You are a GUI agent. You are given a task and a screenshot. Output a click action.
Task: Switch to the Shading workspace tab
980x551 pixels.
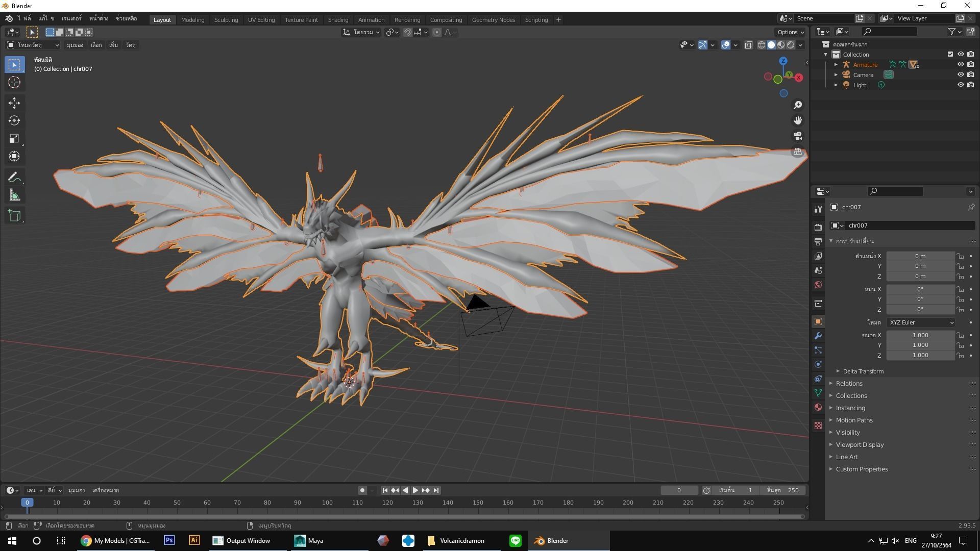[x=338, y=20]
